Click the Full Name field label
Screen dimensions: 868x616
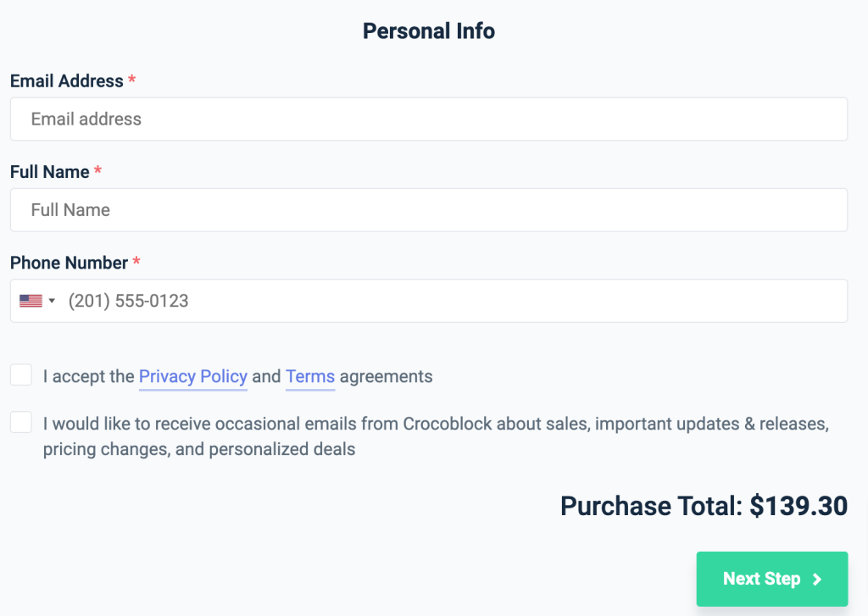(x=50, y=171)
